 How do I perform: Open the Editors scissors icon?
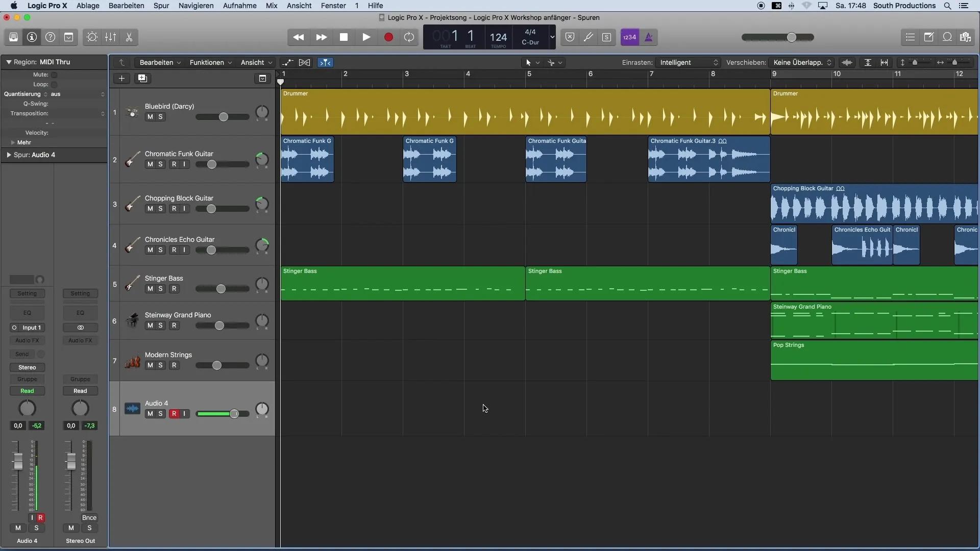[129, 37]
